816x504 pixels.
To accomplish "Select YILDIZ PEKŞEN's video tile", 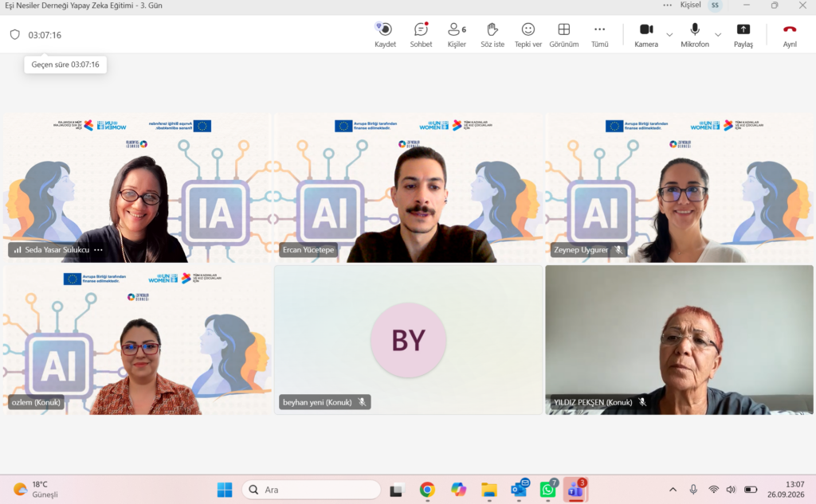I will [x=679, y=340].
